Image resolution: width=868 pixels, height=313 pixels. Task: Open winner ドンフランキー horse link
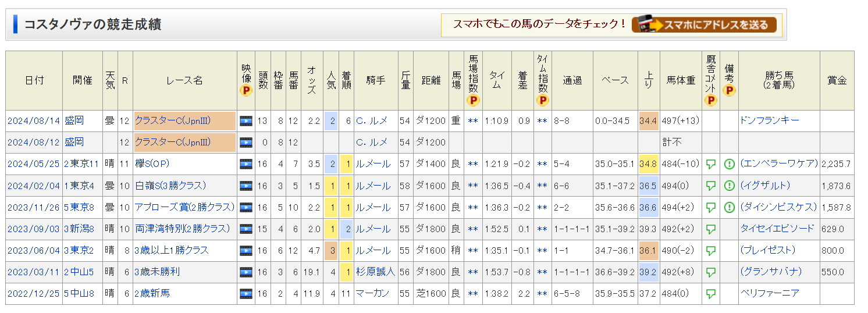coord(770,120)
